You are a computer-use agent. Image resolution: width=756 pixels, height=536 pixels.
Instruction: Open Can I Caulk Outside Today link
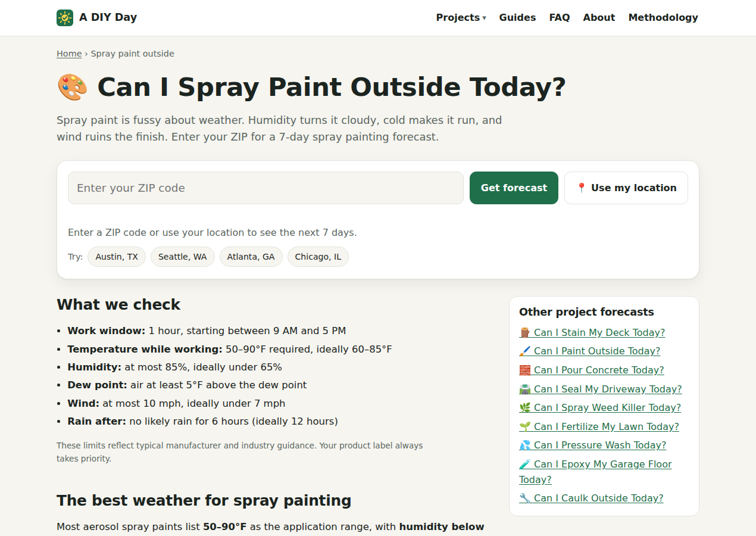[591, 498]
